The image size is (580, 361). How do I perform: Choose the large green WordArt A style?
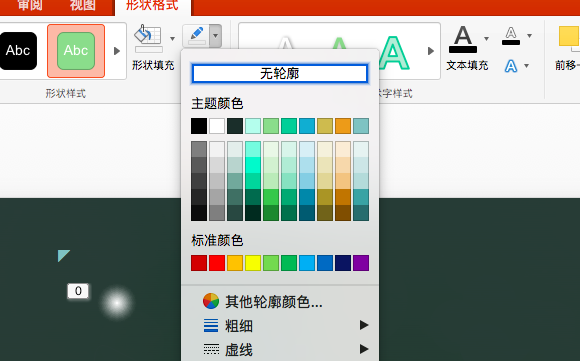(x=394, y=53)
